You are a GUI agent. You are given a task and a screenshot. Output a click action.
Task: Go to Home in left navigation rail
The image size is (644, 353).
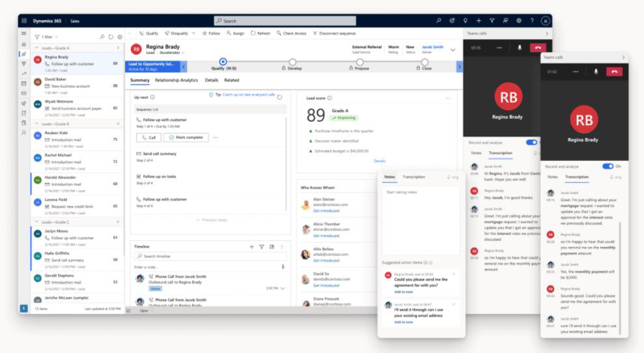point(24,44)
